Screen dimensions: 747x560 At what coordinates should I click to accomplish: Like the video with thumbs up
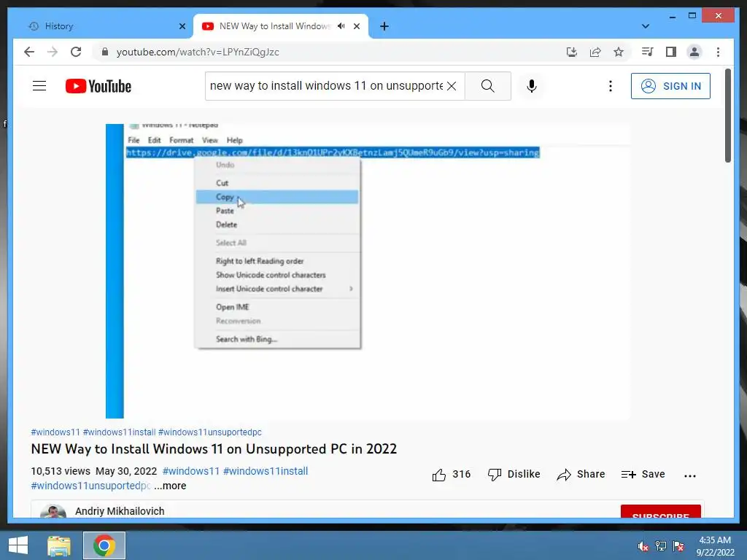[451, 474]
